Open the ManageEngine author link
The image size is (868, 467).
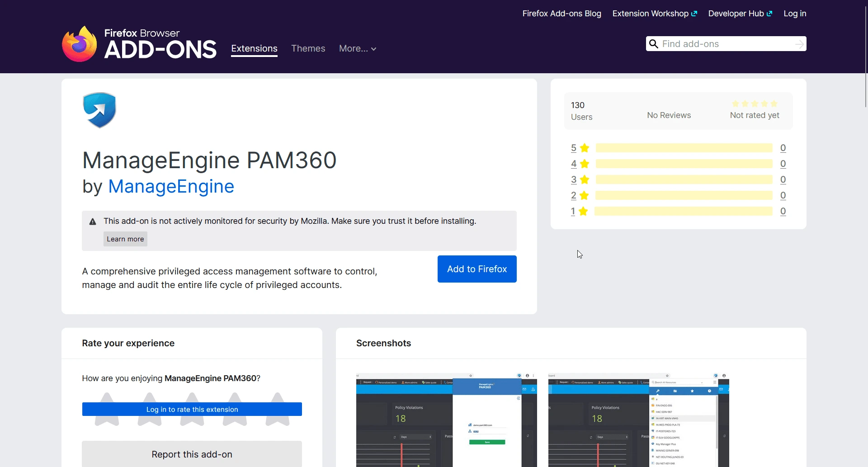[171, 186]
